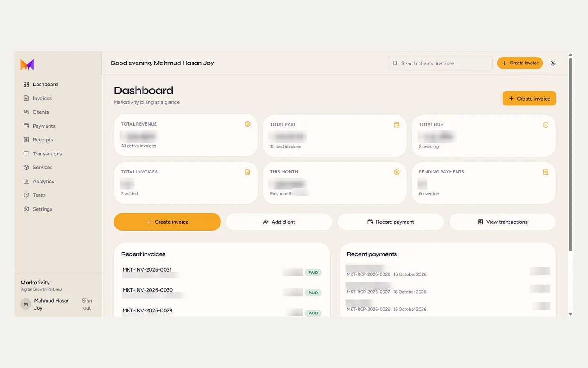
Task: Click the Total Due card alert icon
Action: tap(546, 125)
